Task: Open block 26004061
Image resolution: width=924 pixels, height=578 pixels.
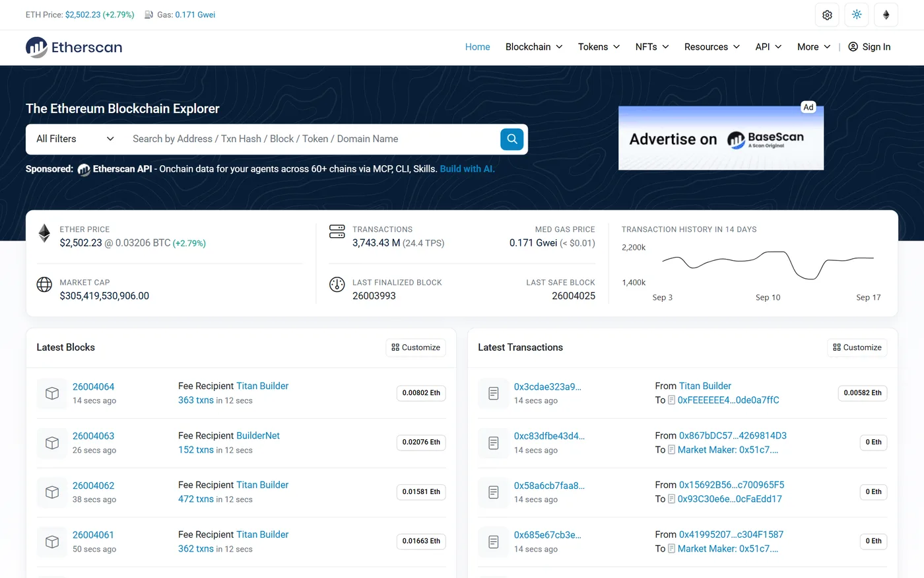Action: pyautogui.click(x=93, y=535)
